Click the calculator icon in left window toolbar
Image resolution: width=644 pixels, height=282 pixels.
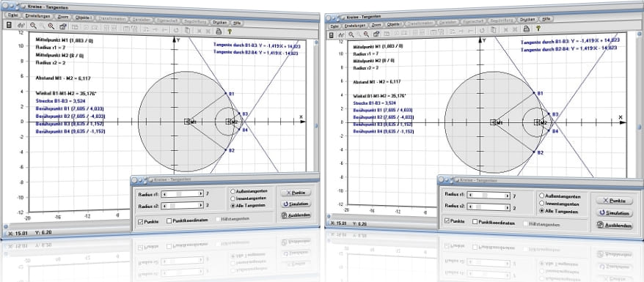9,26
